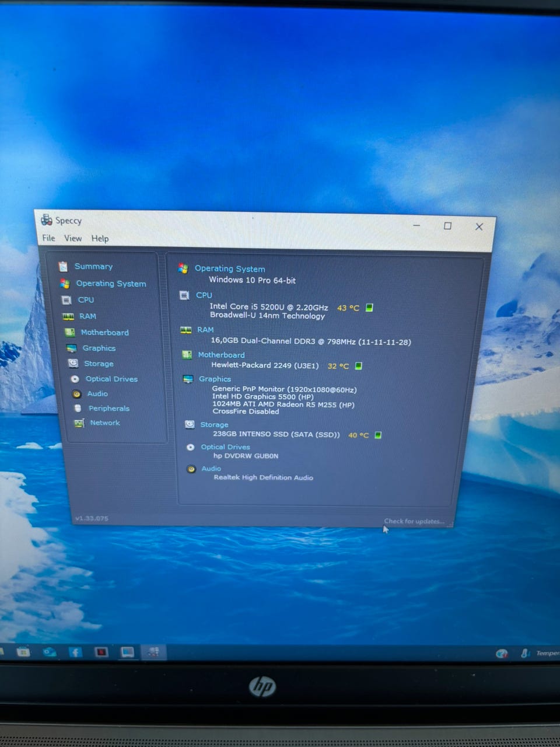
Task: Click the Audio speaker icon in sidebar
Action: pos(76,394)
